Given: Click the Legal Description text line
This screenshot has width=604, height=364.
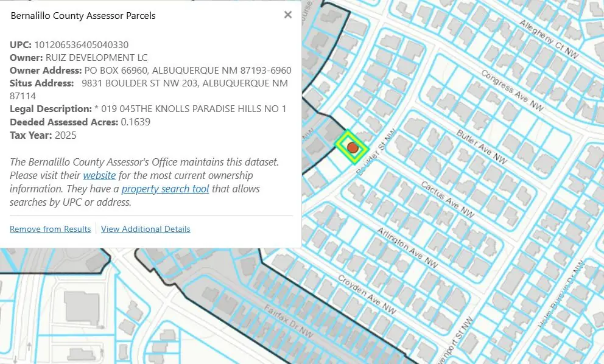Looking at the screenshot, I should click(x=148, y=109).
